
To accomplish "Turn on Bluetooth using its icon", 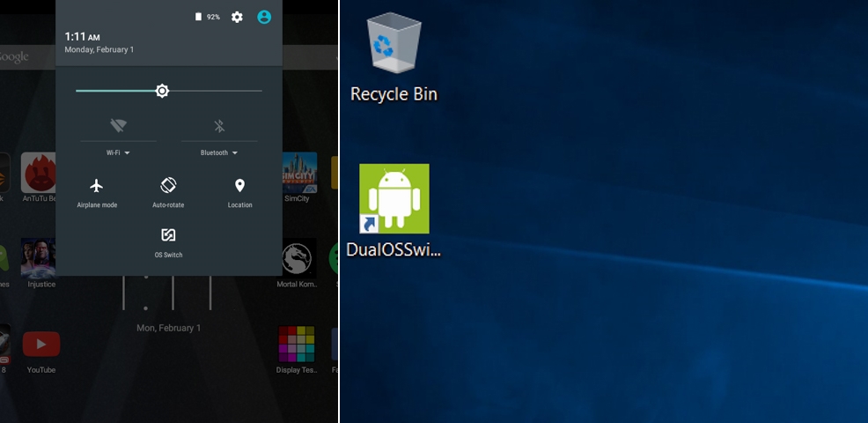I will click(x=219, y=126).
